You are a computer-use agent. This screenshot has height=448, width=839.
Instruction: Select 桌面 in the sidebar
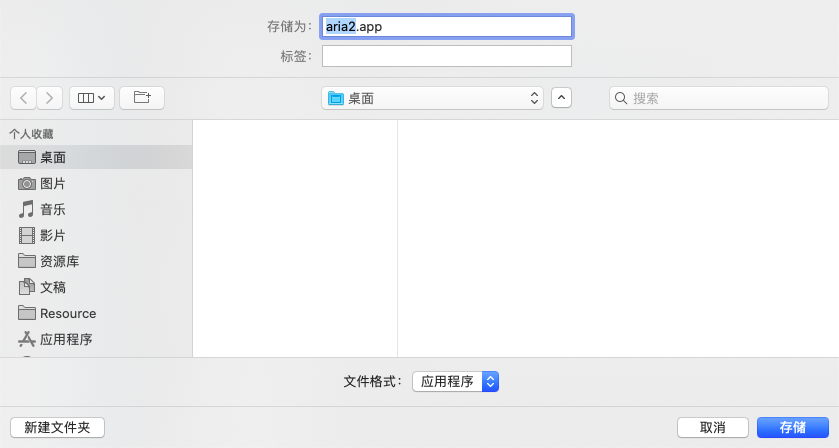pos(52,158)
